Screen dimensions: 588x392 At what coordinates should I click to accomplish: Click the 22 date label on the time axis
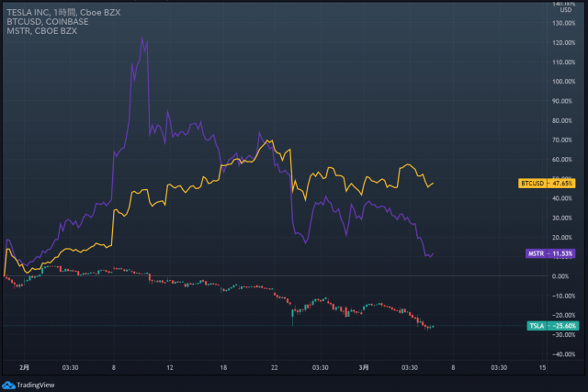275,367
